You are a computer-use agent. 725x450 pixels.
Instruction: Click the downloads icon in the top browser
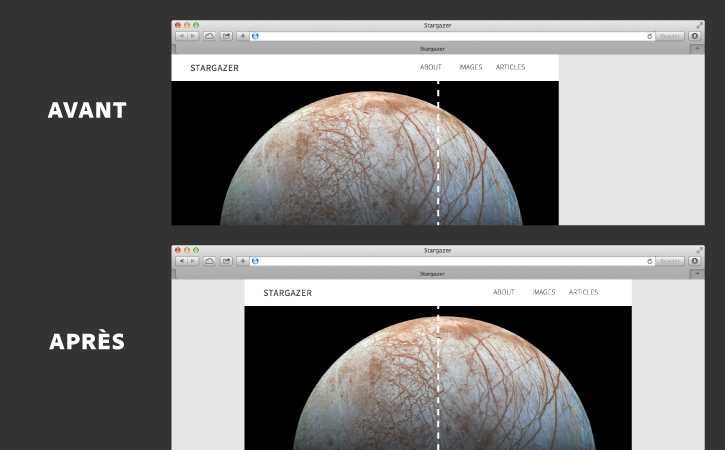(694, 36)
